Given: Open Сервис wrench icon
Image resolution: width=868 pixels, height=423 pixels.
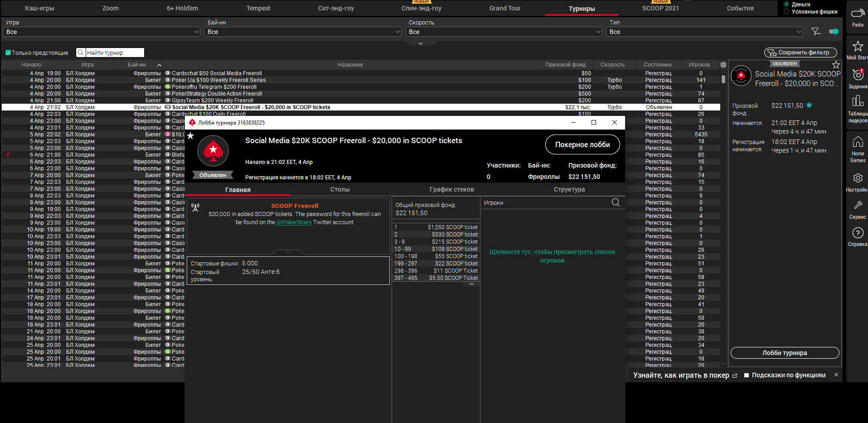Looking at the screenshot, I should click(858, 206).
